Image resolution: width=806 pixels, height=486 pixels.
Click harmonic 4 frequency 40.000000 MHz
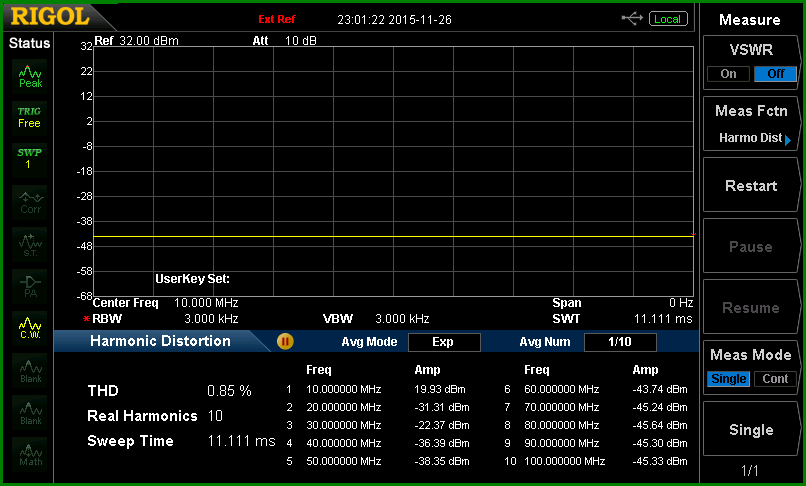[343, 443]
